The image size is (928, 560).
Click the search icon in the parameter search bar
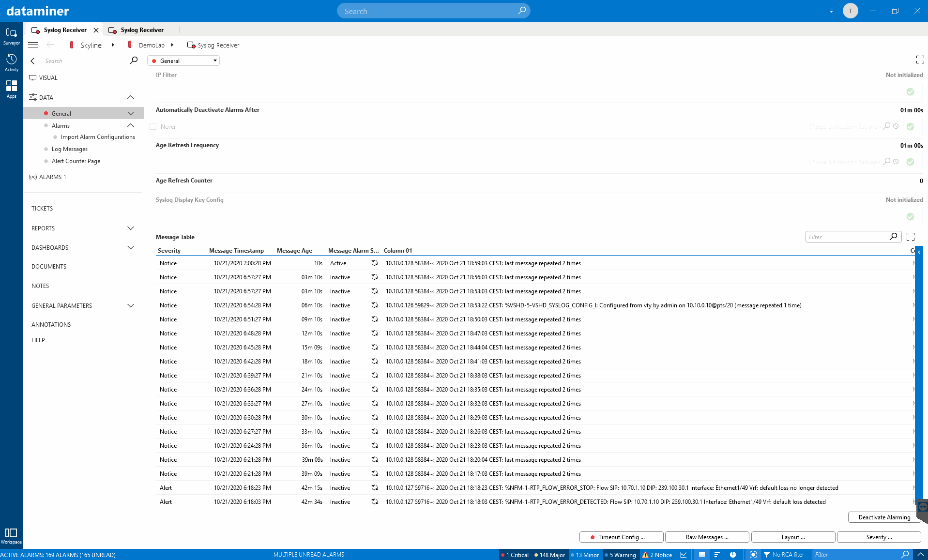point(133,60)
